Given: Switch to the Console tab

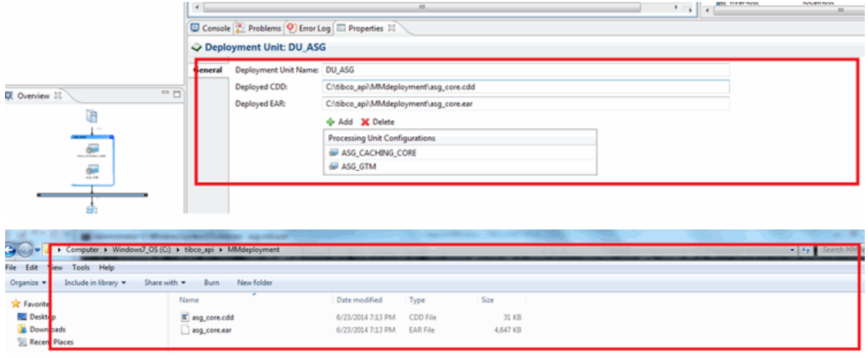Looking at the screenshot, I should coord(210,28).
